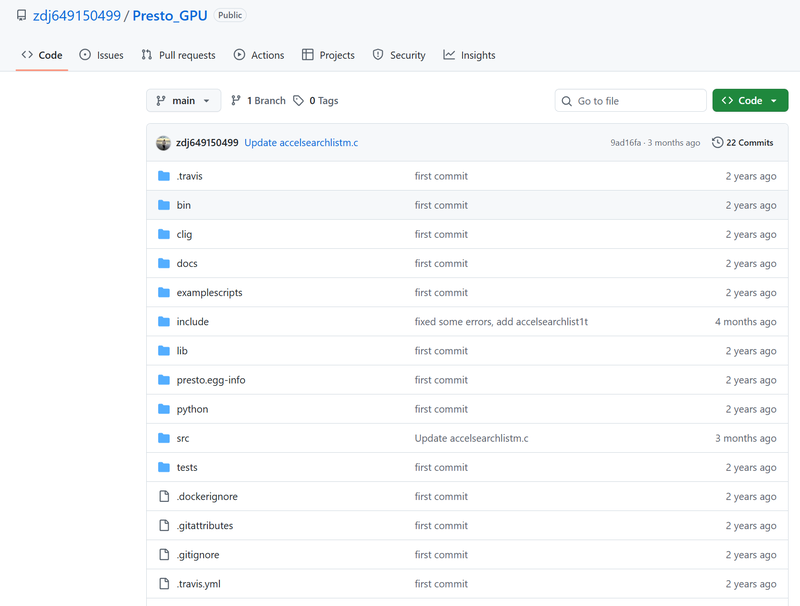Go to the Insights tab
The image size is (800, 606).
(x=469, y=55)
